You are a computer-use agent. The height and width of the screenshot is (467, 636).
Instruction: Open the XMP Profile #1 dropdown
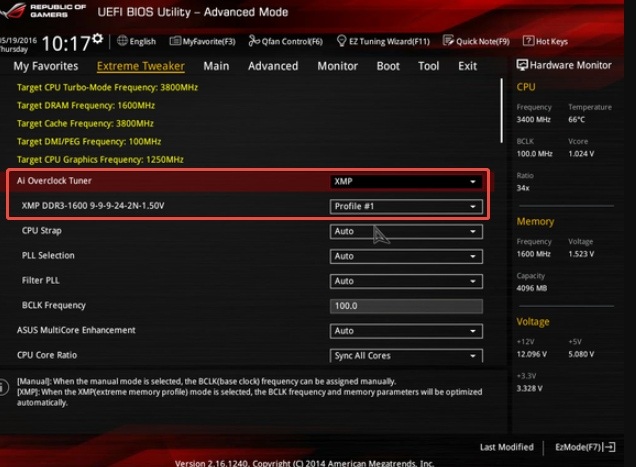406,207
